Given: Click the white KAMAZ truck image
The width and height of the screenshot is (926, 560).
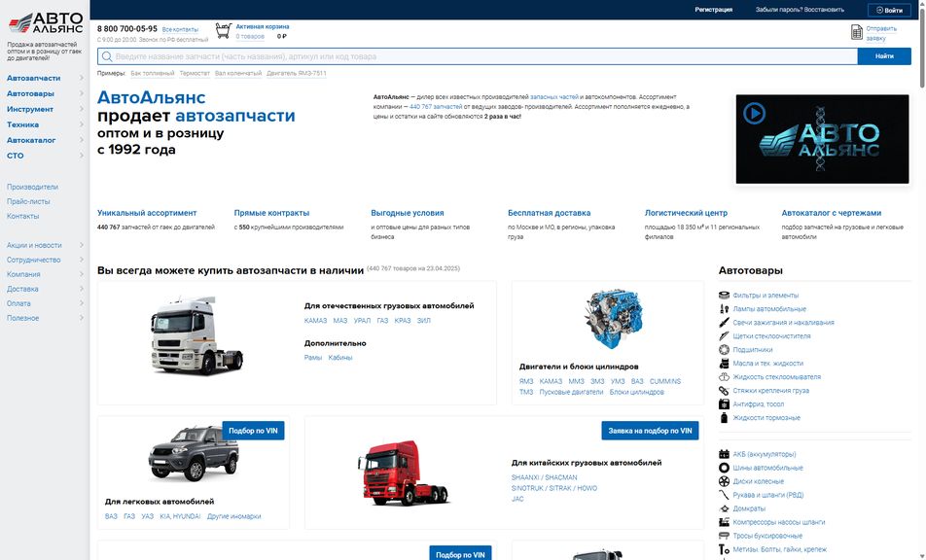Looking at the screenshot, I should [x=197, y=335].
